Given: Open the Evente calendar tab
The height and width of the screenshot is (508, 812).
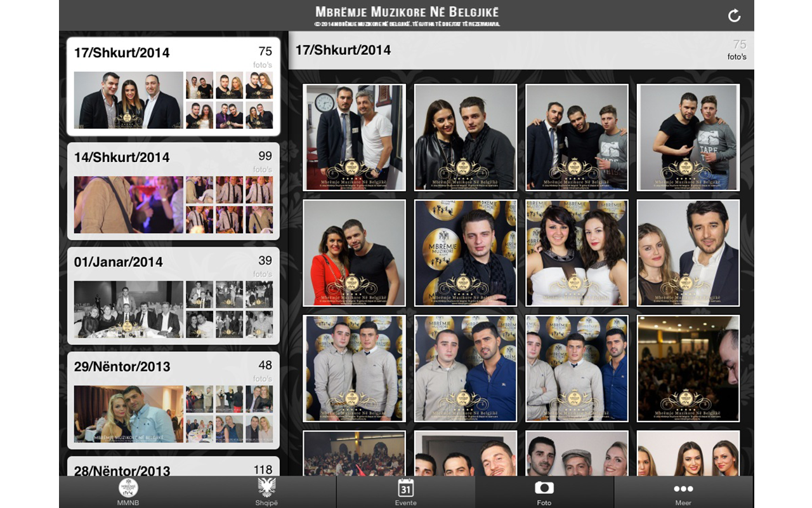Looking at the screenshot, I should click(x=406, y=492).
